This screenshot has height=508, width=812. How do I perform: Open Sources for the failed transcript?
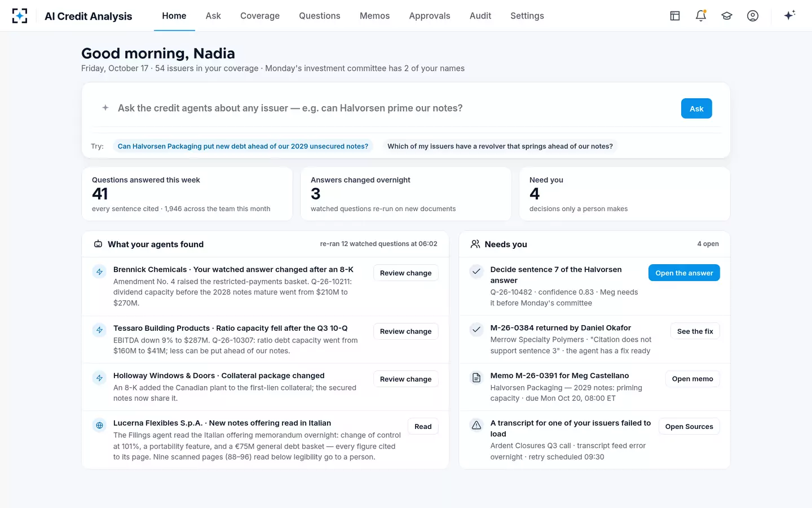point(689,427)
